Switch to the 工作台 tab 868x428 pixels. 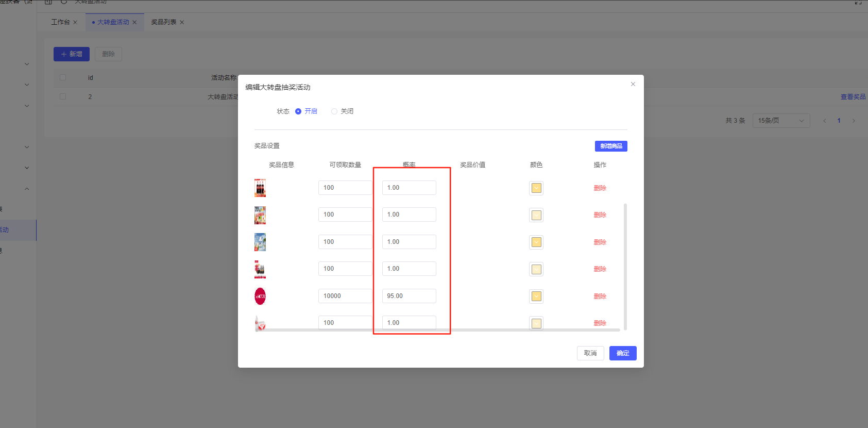coord(60,22)
